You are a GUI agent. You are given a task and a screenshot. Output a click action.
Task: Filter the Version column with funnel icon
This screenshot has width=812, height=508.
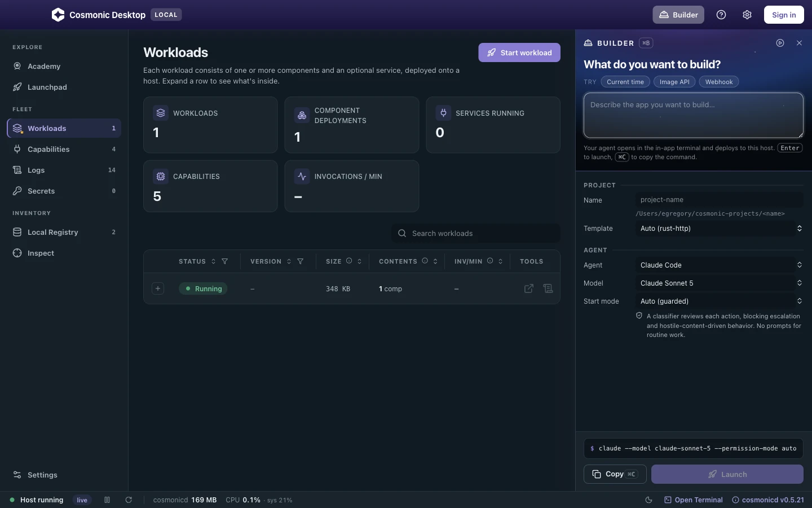pos(301,261)
